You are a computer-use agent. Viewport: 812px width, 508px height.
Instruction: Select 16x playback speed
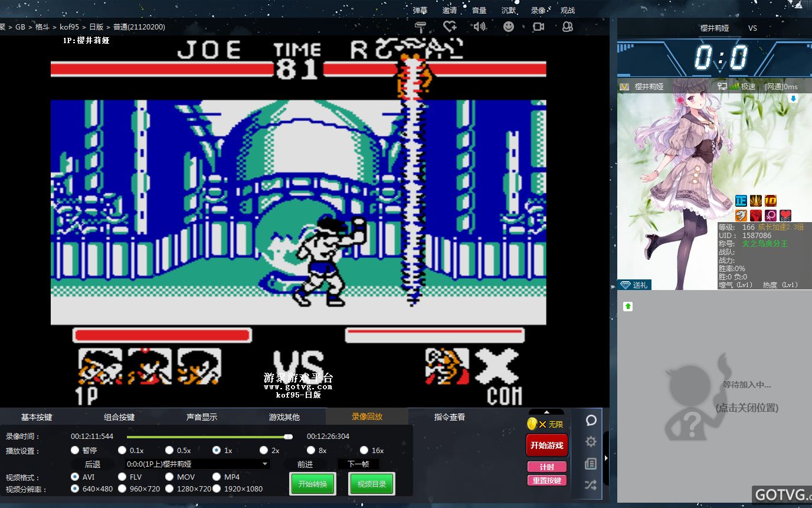click(x=364, y=450)
